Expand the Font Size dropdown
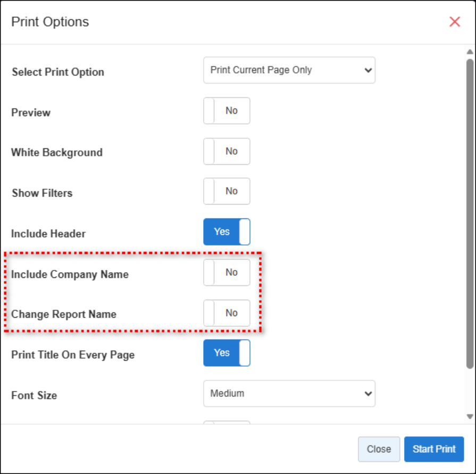Image resolution: width=476 pixels, height=474 pixels. (289, 394)
